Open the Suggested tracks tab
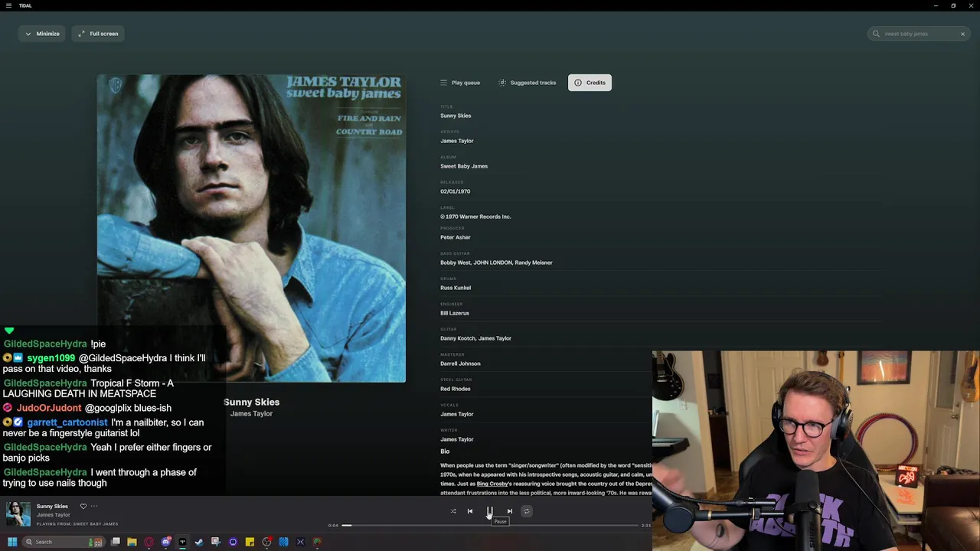Viewport: 980px width, 551px height. point(528,83)
